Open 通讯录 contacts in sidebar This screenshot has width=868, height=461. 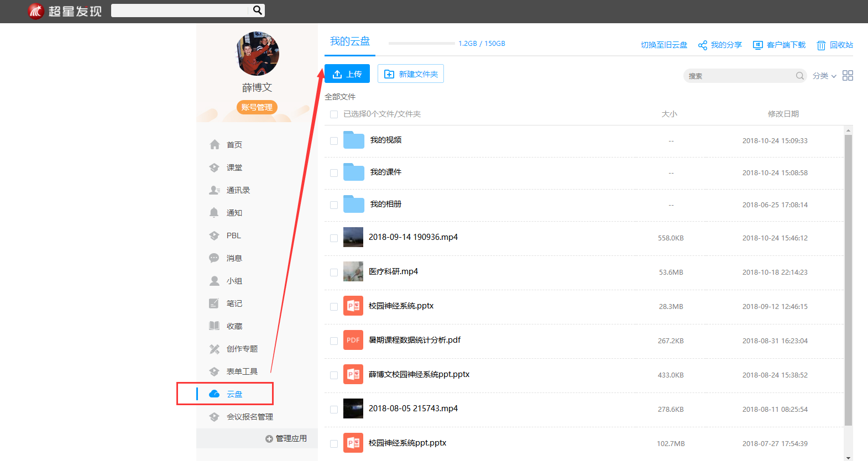(238, 190)
